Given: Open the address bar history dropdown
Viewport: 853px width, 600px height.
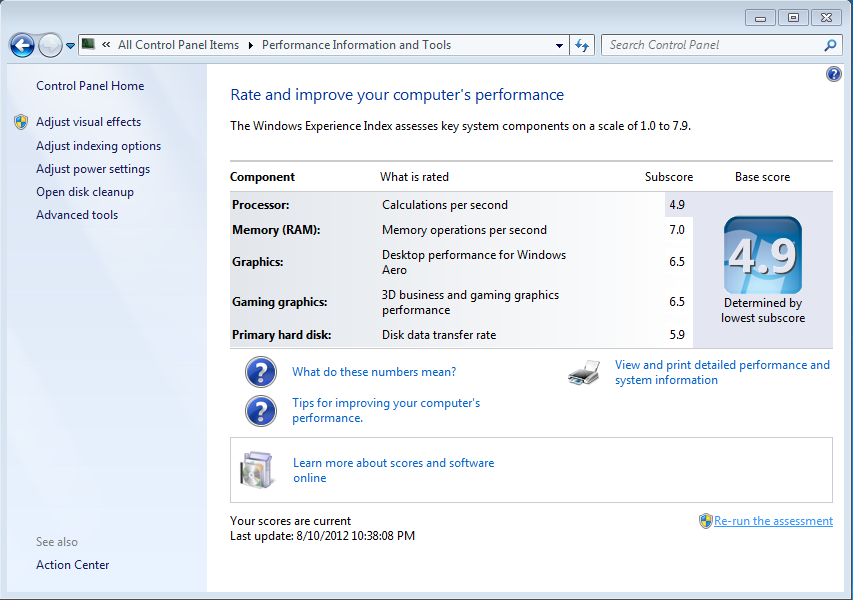Looking at the screenshot, I should tap(559, 46).
